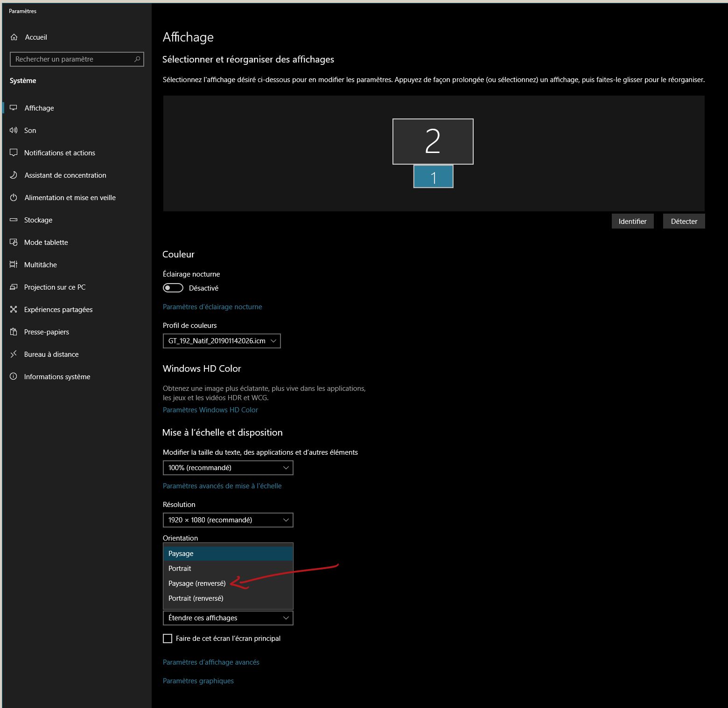Expand the 100% (recommandé) scaling dropdown
The height and width of the screenshot is (708, 728).
tap(228, 468)
